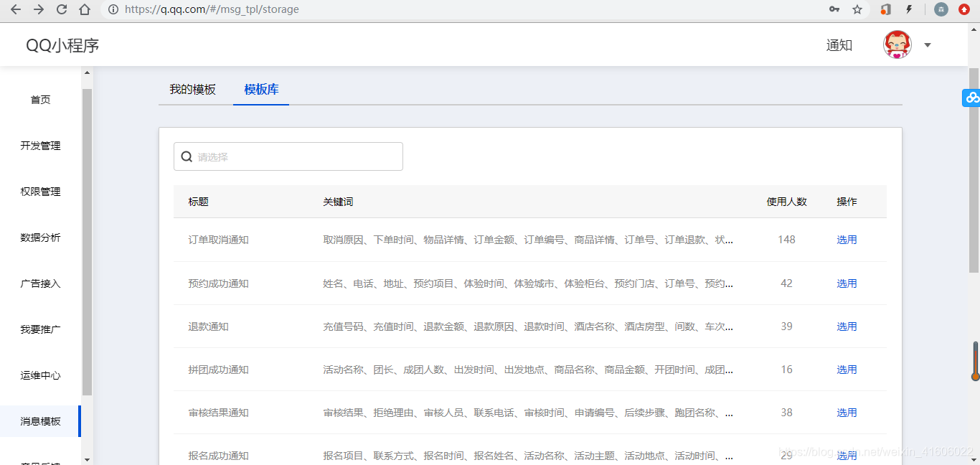Screen dimensions: 980x465
Task: View site info icon in address bar
Action: 113,9
